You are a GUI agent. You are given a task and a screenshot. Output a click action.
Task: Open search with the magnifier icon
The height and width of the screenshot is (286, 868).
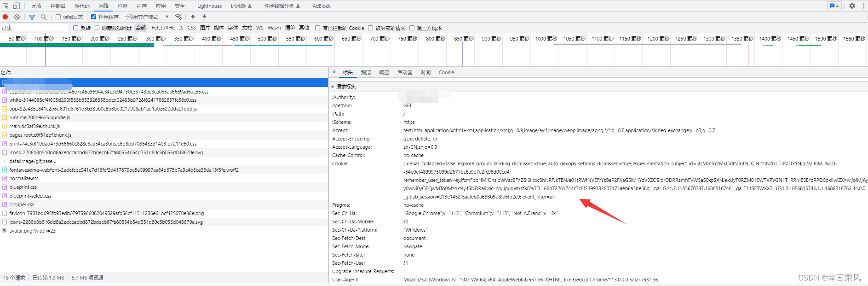coord(43,17)
